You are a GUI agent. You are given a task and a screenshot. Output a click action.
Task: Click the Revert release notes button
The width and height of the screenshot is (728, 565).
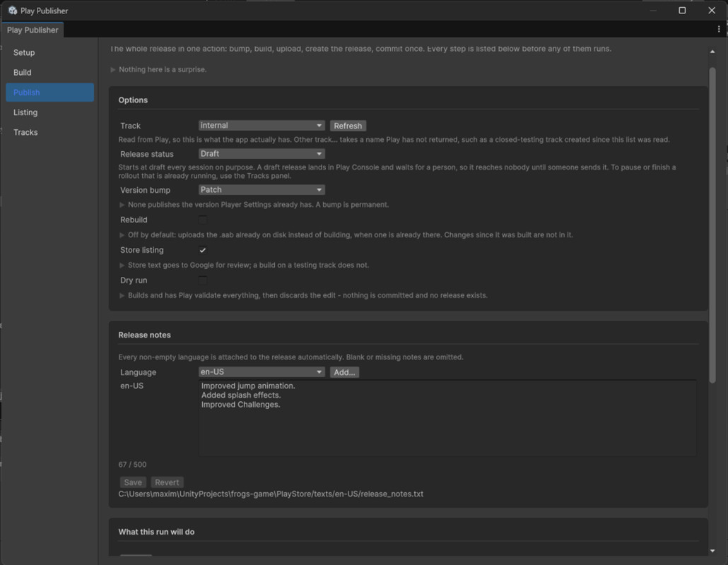pos(167,482)
